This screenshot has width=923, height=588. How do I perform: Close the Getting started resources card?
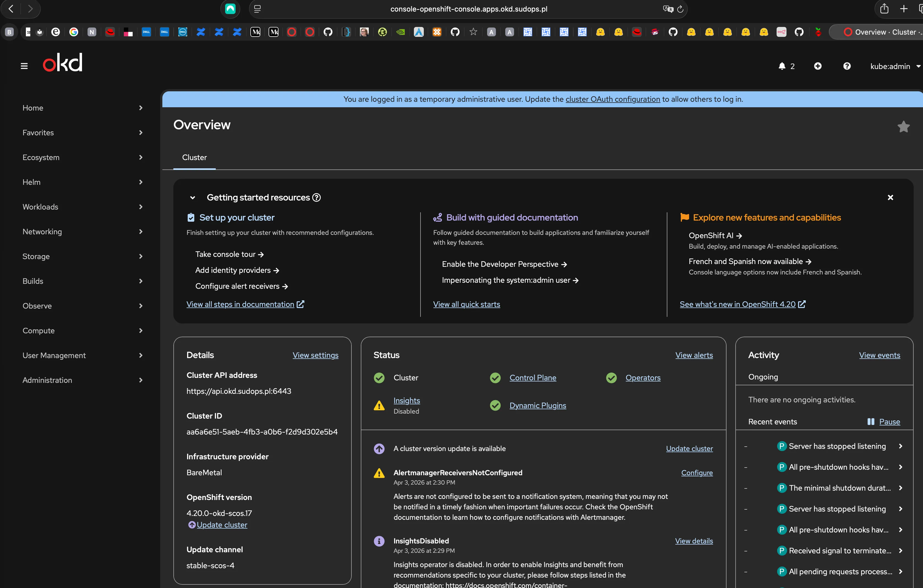pyautogui.click(x=890, y=198)
